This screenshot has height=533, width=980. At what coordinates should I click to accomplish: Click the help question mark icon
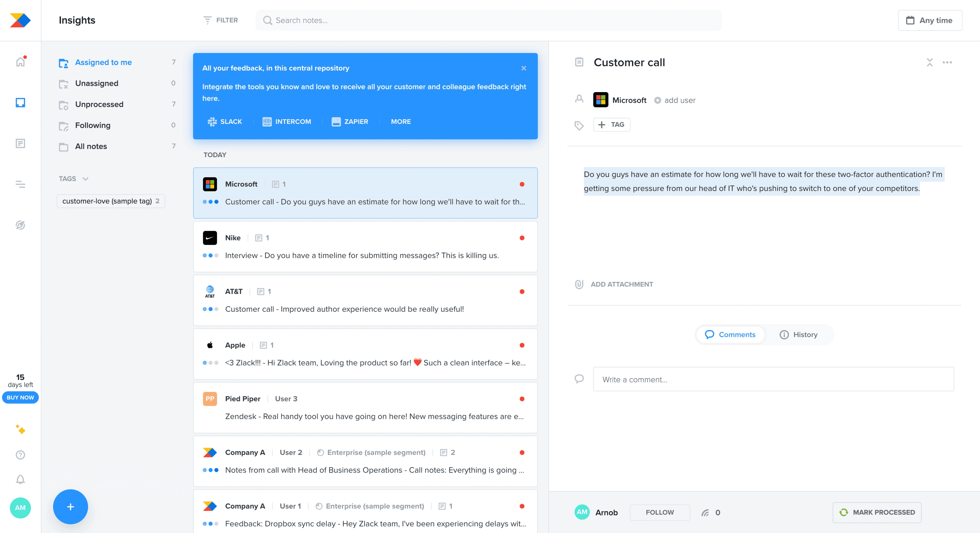pos(20,455)
